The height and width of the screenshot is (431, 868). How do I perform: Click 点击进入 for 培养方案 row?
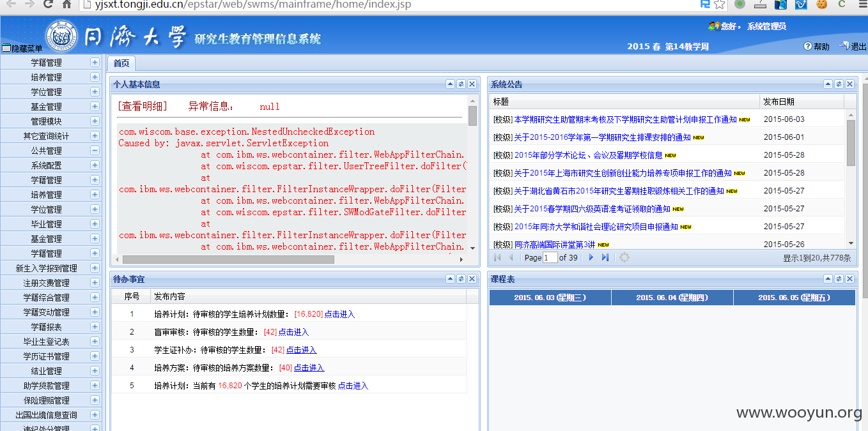coord(309,368)
